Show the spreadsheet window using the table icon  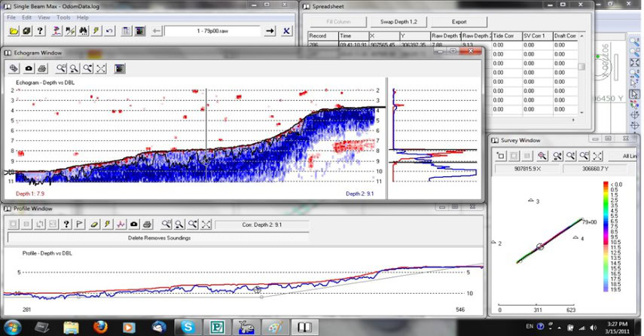[127, 31]
